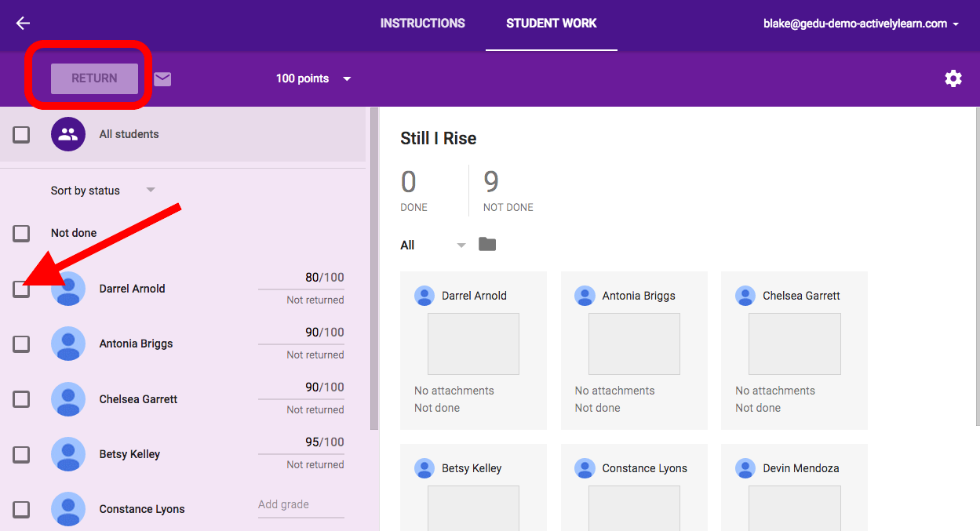Click Betsy Kelley's avatar in the student list
This screenshot has height=531, width=980.
pos(68,454)
